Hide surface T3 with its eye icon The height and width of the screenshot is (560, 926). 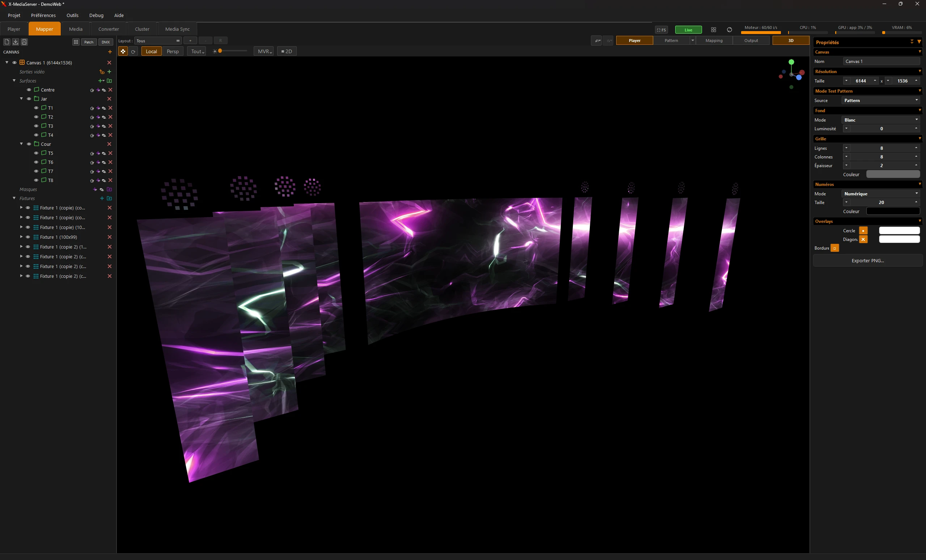(36, 126)
